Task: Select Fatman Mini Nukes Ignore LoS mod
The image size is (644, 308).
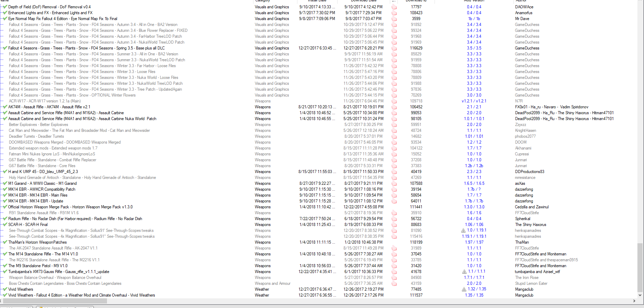Action: pos(52,154)
